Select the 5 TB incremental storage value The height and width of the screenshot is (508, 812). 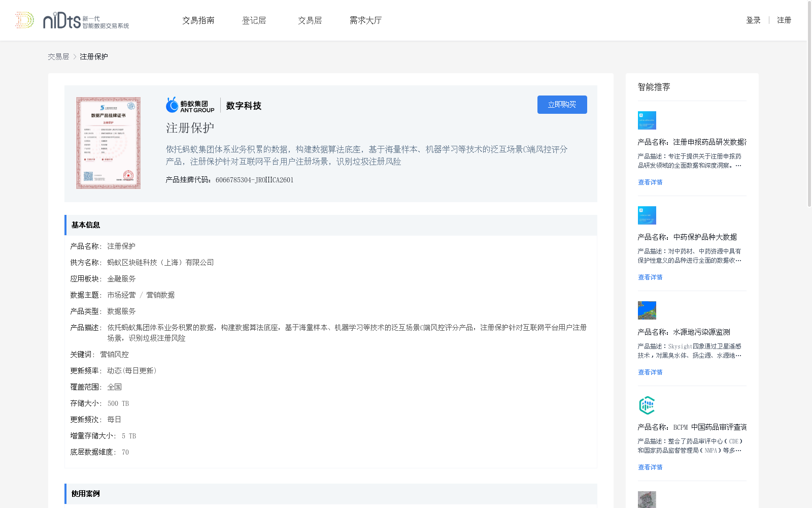tap(129, 436)
